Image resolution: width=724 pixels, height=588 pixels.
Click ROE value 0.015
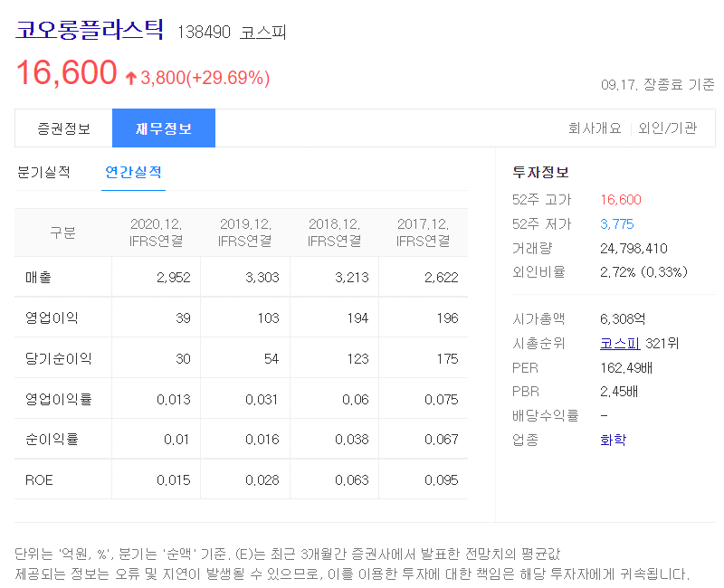pos(173,480)
